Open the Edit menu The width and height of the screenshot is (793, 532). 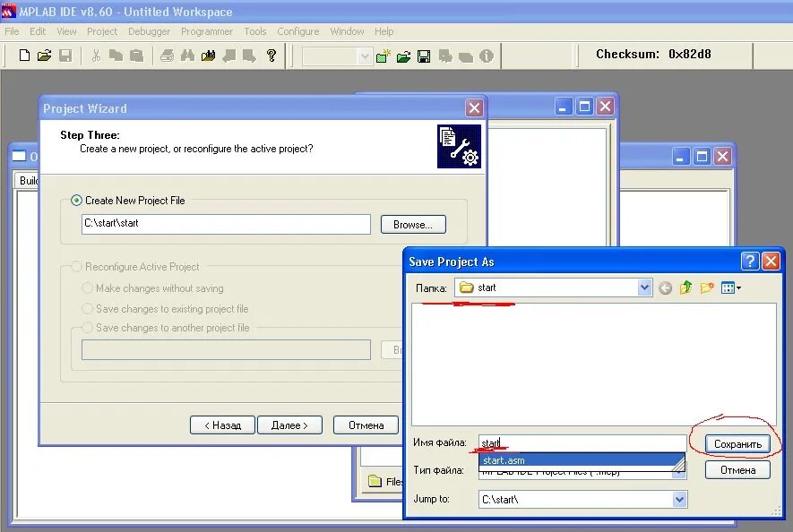coord(38,31)
